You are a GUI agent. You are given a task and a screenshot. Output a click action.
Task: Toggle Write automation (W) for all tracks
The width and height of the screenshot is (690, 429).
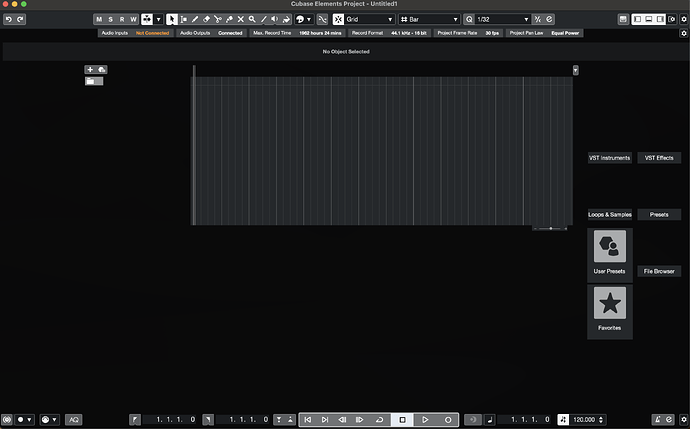click(x=133, y=19)
